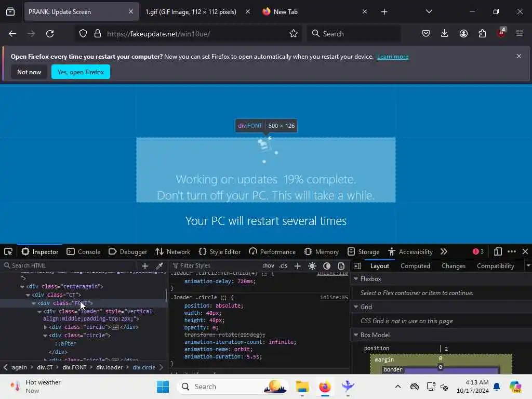Toggle the :hov pseudo-class panel
The image size is (532, 399).
click(269, 265)
